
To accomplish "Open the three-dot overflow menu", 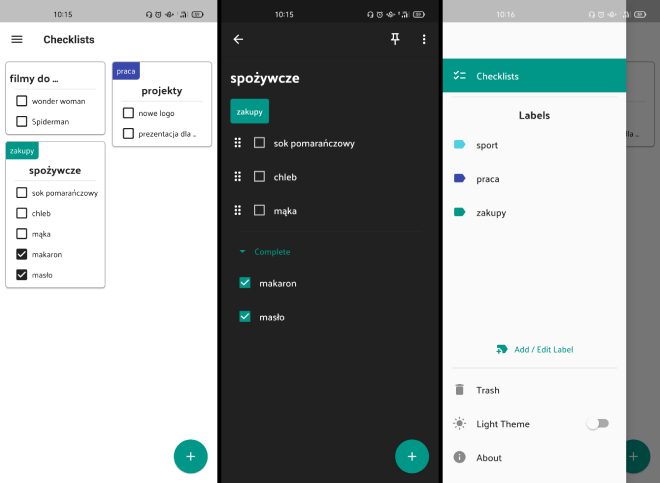I will tap(424, 39).
